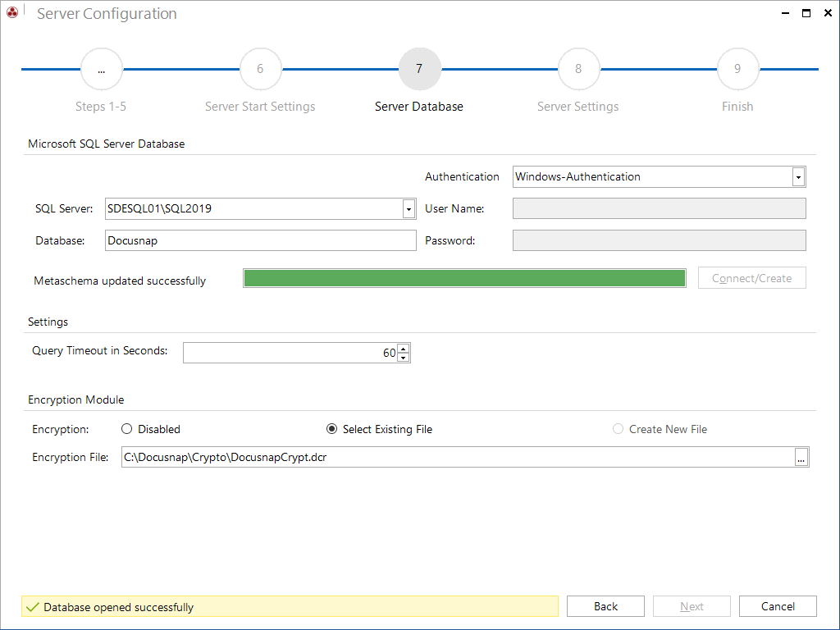This screenshot has height=630, width=840.
Task: Browse for encryption file with ellipsis button
Action: coord(801,458)
